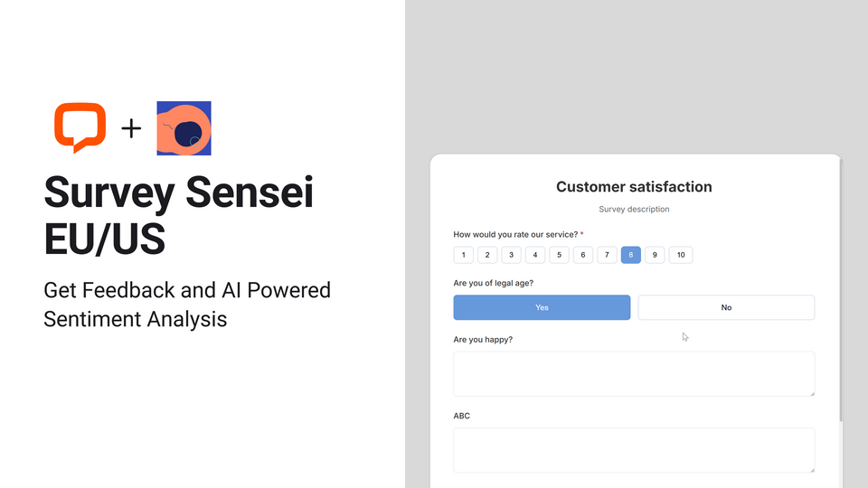Choose rating 10 for service
Screen dimensions: 868x488
[x=681, y=255]
